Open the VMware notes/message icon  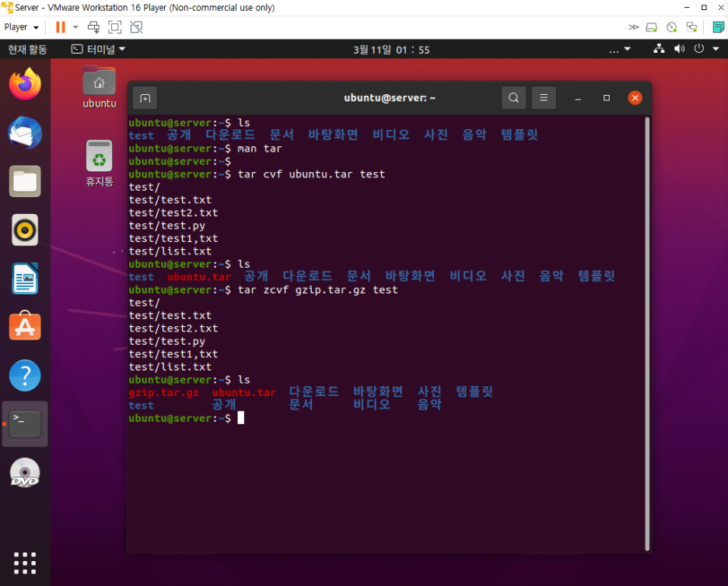click(x=718, y=27)
